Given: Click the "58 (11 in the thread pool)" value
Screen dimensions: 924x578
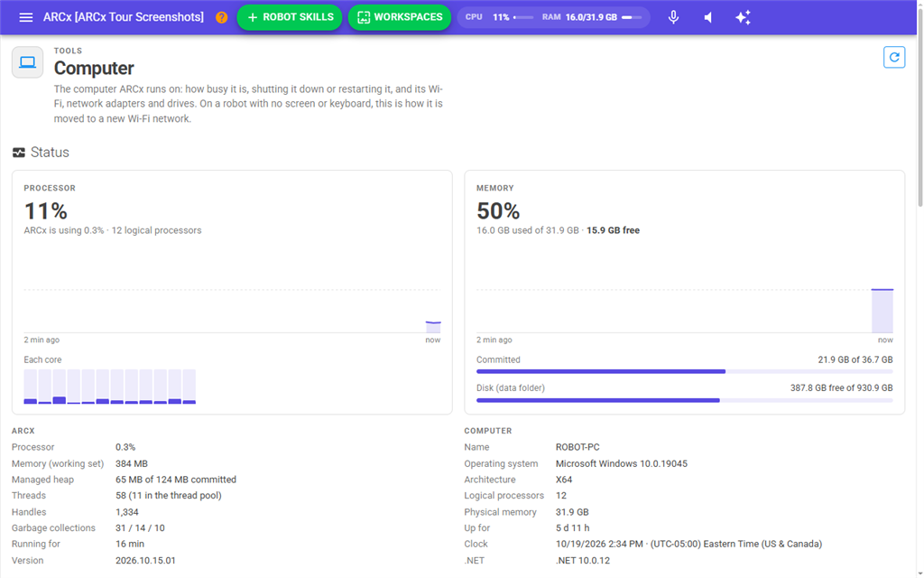Looking at the screenshot, I should tap(169, 496).
